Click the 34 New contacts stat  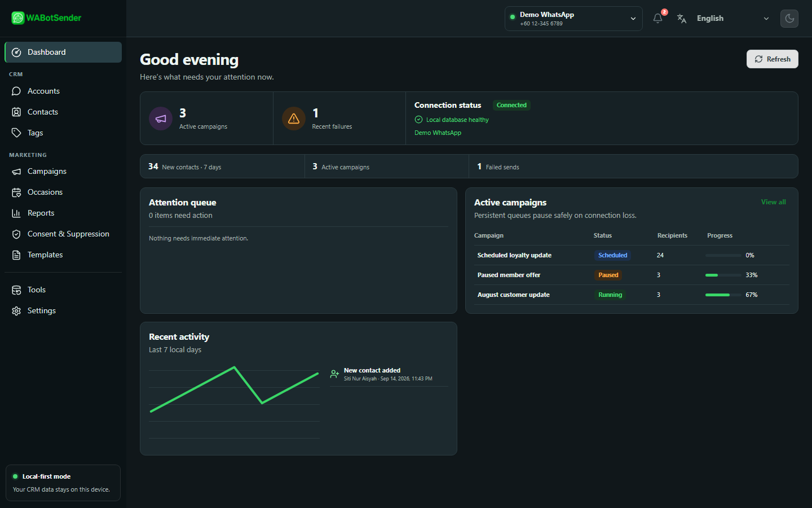coord(222,167)
